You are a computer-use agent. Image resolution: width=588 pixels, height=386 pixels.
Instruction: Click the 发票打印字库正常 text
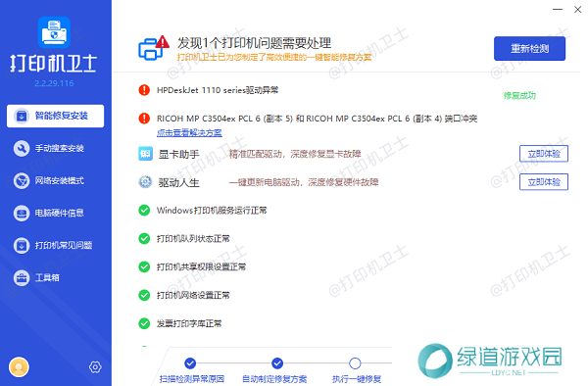click(189, 323)
